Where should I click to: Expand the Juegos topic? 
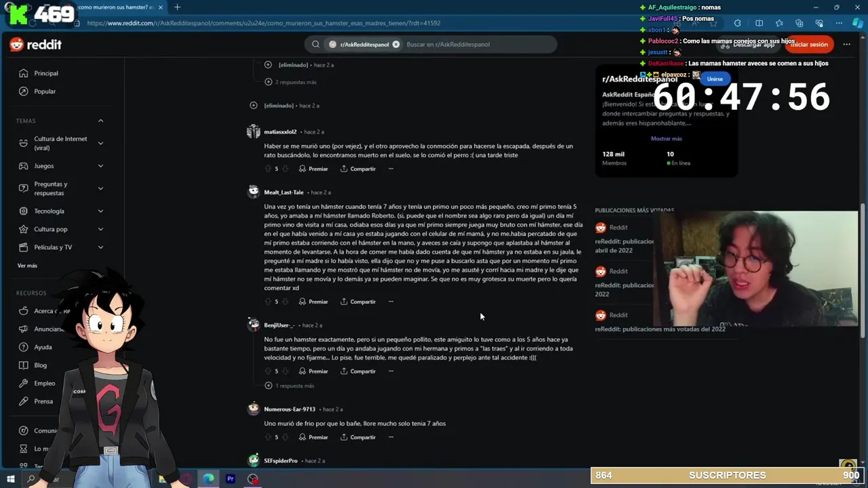[100, 166]
